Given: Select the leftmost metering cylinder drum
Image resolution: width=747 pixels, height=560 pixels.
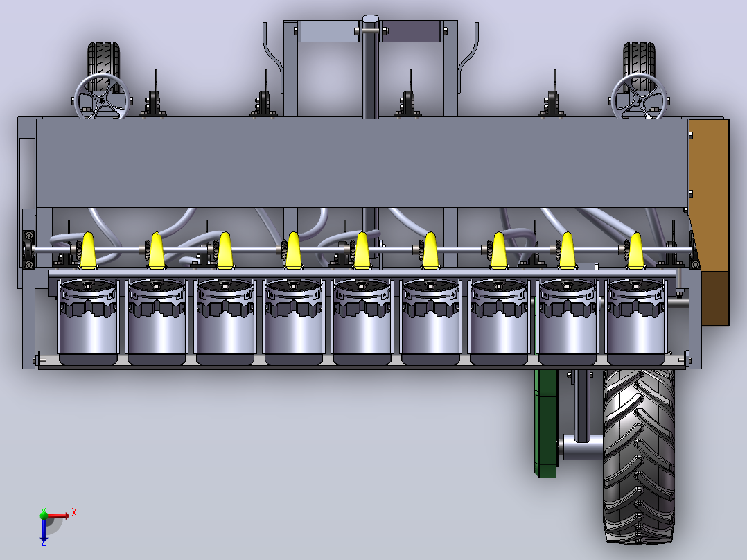Looking at the screenshot, I should coord(88,322).
